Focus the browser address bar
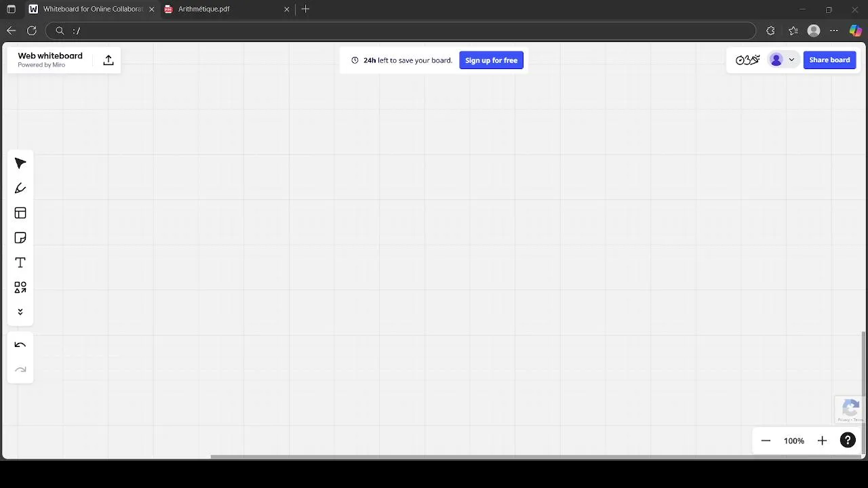The height and width of the screenshot is (488, 868). pyautogui.click(x=401, y=30)
